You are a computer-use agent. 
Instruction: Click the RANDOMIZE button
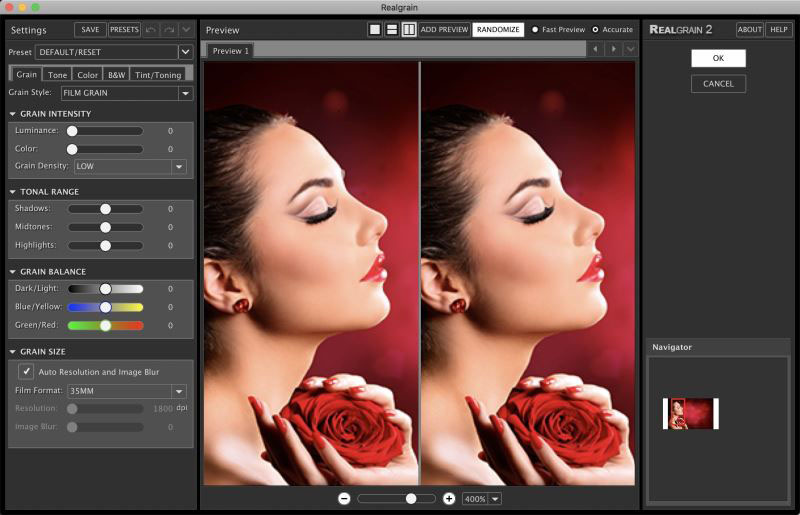tap(498, 30)
